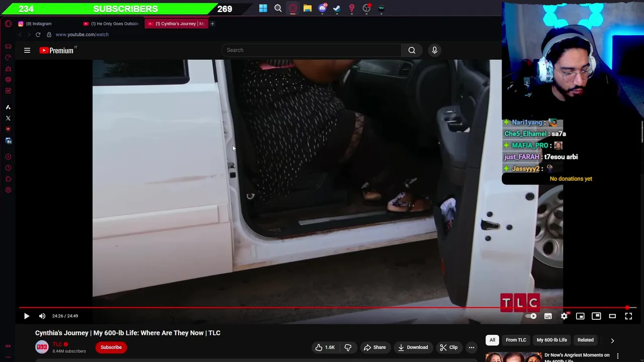
Task: Search with voice microphone
Action: click(435, 50)
